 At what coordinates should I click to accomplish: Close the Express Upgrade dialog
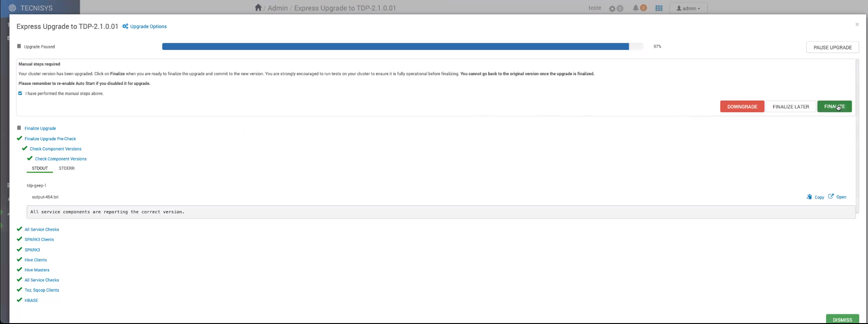click(857, 24)
